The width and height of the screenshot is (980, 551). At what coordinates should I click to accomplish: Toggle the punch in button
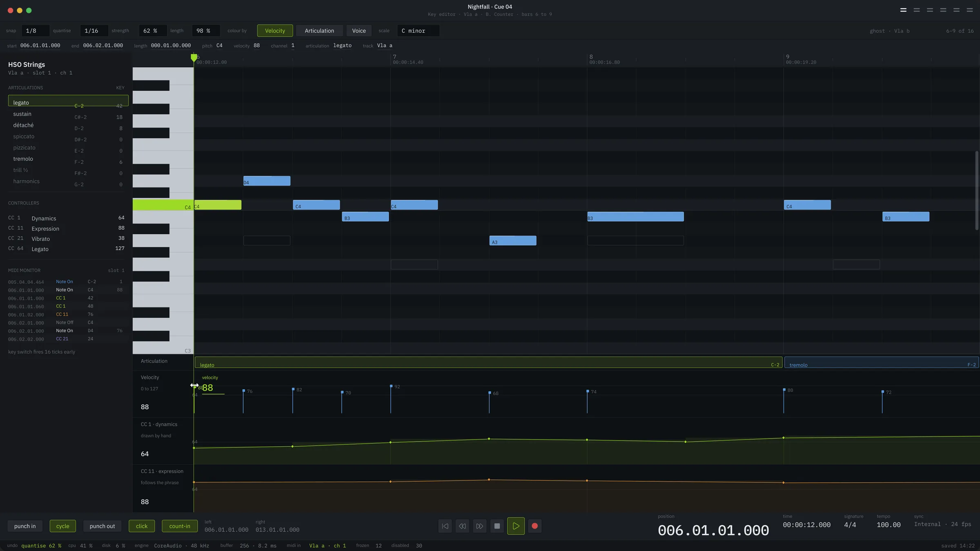pos(25,526)
